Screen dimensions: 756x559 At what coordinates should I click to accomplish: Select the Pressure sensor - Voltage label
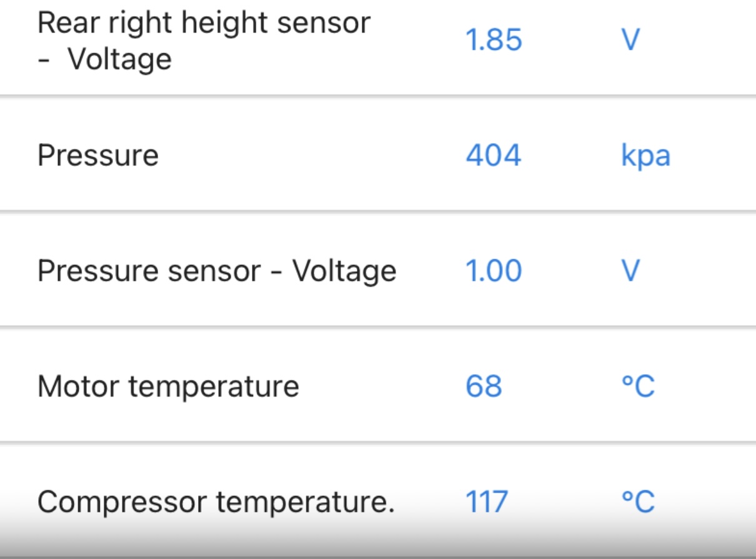[x=217, y=271]
